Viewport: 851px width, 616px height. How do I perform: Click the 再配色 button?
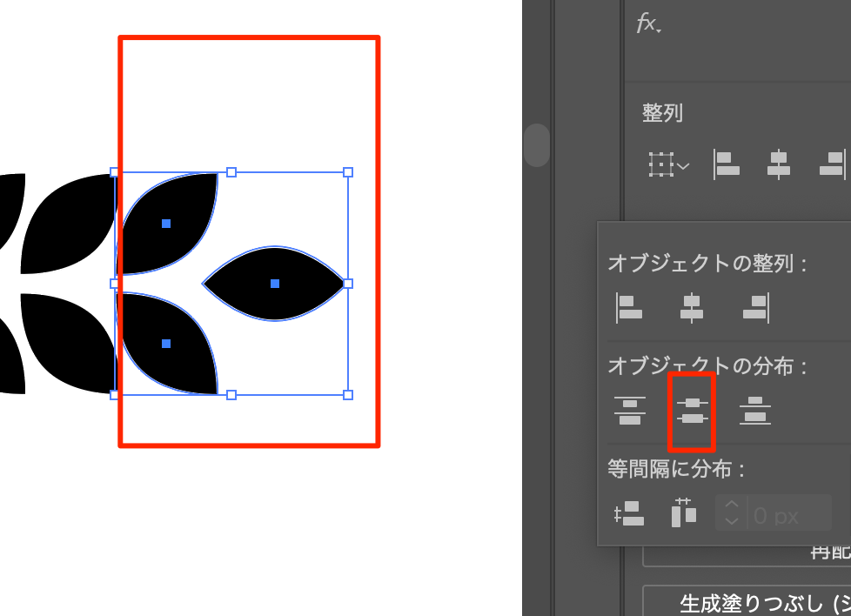tap(748, 552)
